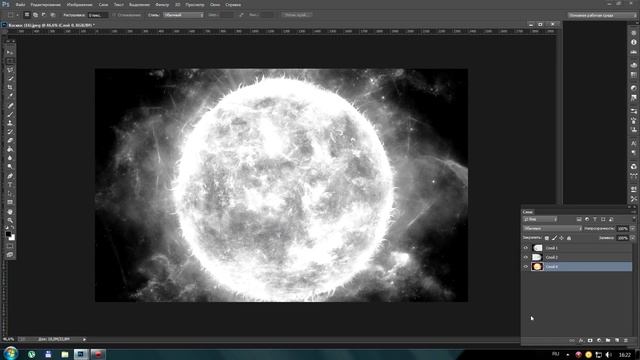Select the History Brush tool
Viewport: 640px width, 360px height.
tap(10, 132)
